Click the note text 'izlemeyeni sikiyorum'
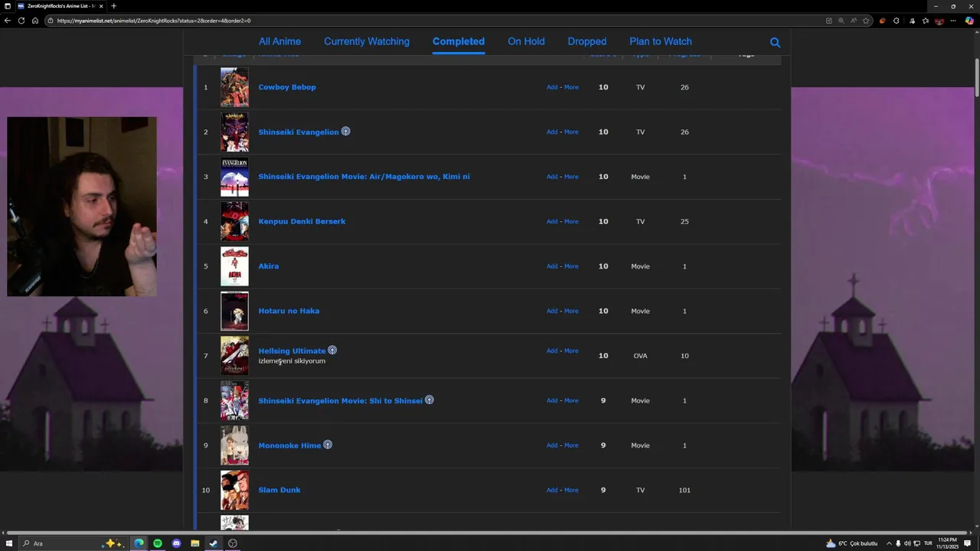Viewport: 980px width, 551px height. pos(292,361)
